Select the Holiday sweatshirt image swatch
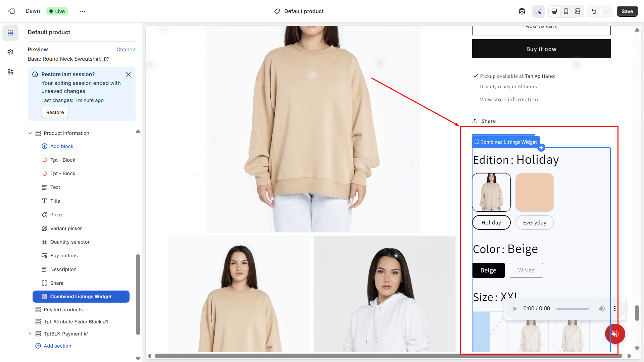This screenshot has height=362, width=644. 491,192
